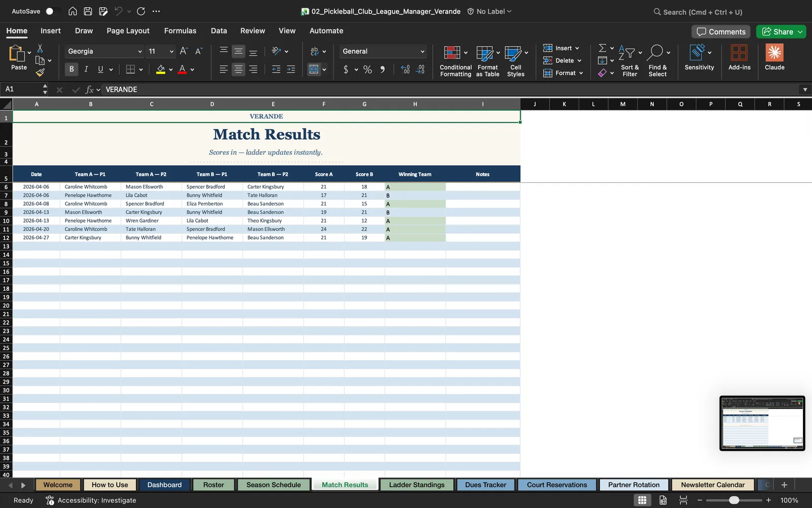Screen dimensions: 812x508
Task: Click Increase Decimal icon
Action: [x=405, y=70]
